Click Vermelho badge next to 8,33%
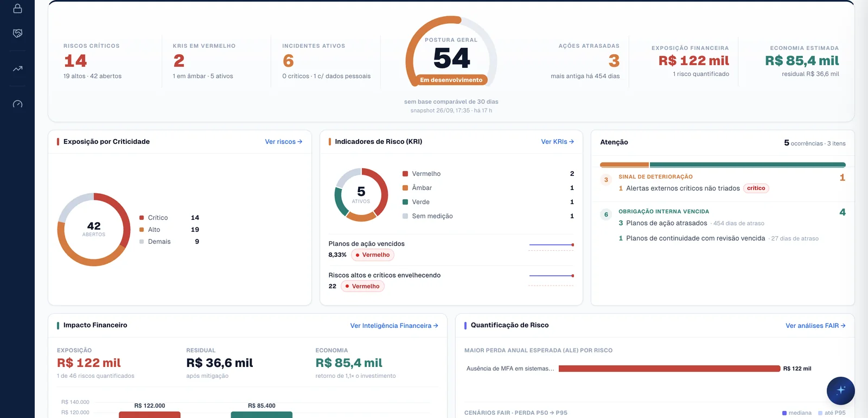Screen dimensions: 868x418 373,255
